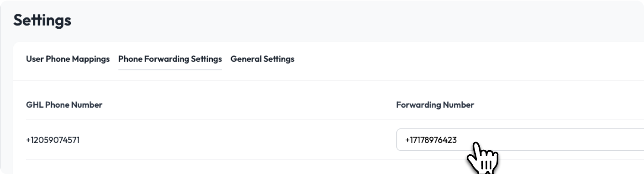Click the Settings page heading

point(42,21)
